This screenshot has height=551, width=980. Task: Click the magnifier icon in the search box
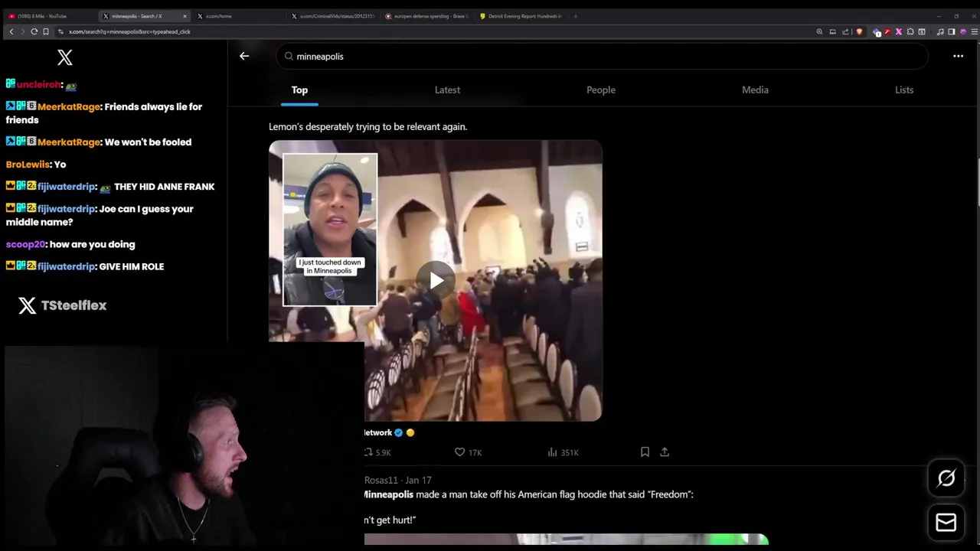point(289,56)
